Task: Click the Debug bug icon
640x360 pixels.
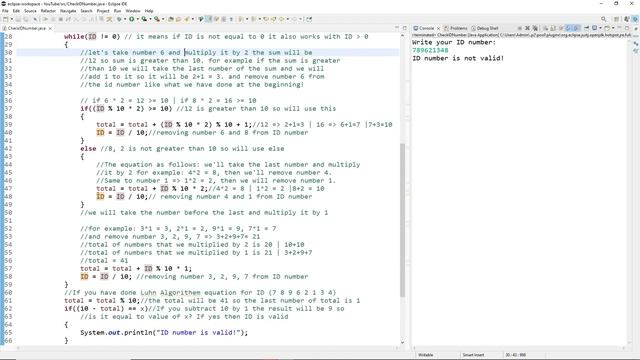Action: click(119, 19)
